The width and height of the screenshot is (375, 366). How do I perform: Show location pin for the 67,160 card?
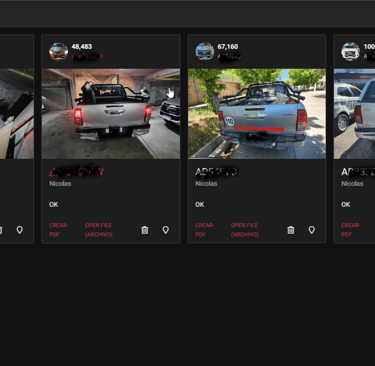coord(312,230)
